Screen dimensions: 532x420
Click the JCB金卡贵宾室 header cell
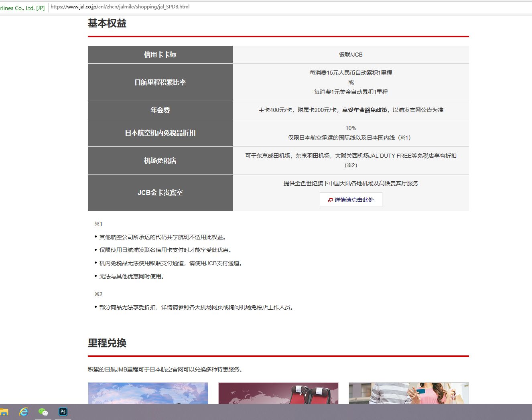[x=160, y=193]
